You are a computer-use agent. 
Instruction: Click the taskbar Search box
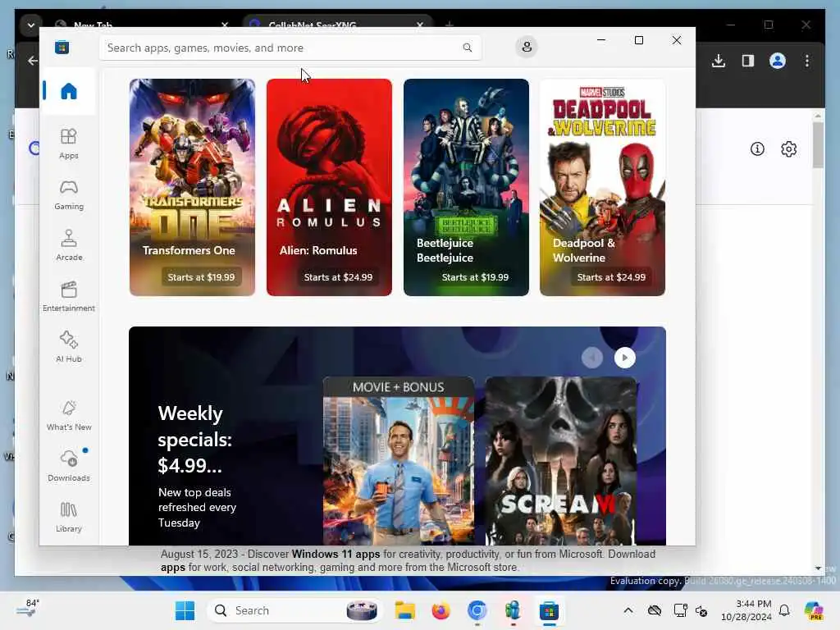tap(294, 610)
